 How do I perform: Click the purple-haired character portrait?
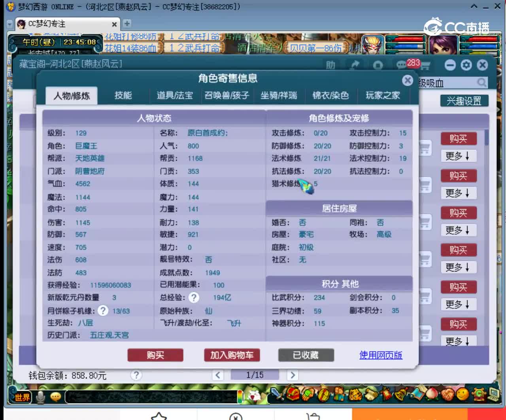pyautogui.click(x=443, y=44)
